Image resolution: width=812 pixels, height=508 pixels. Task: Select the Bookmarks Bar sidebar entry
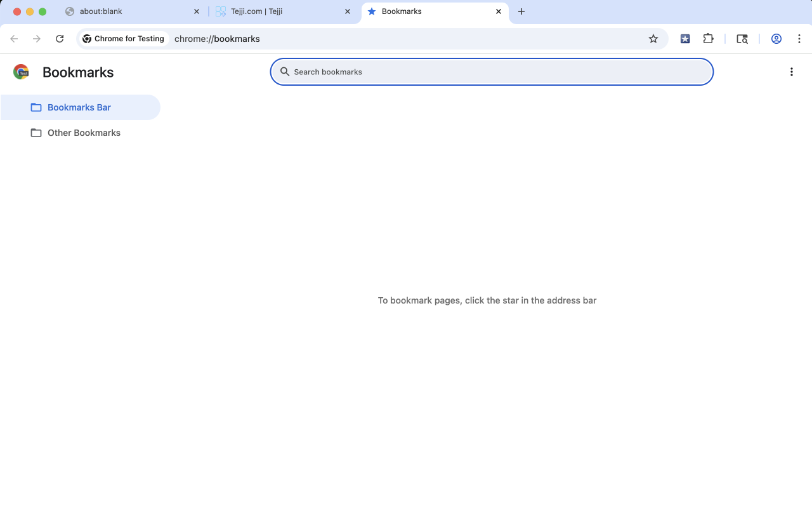click(x=79, y=107)
